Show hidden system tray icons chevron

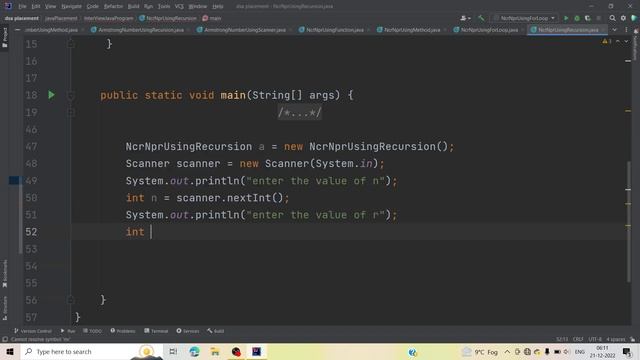click(x=507, y=351)
